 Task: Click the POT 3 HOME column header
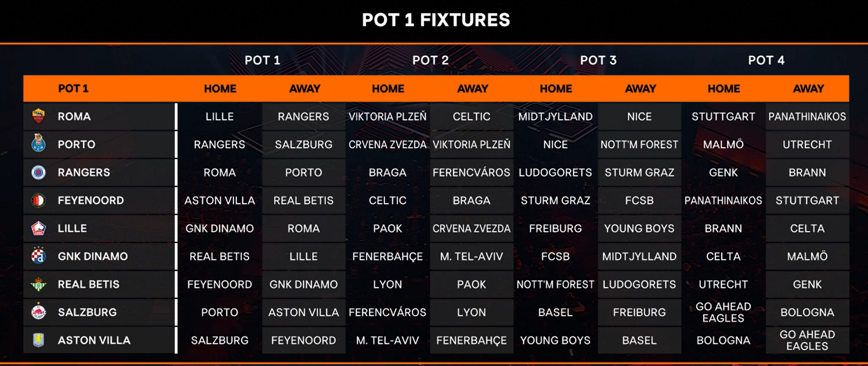pos(556,89)
